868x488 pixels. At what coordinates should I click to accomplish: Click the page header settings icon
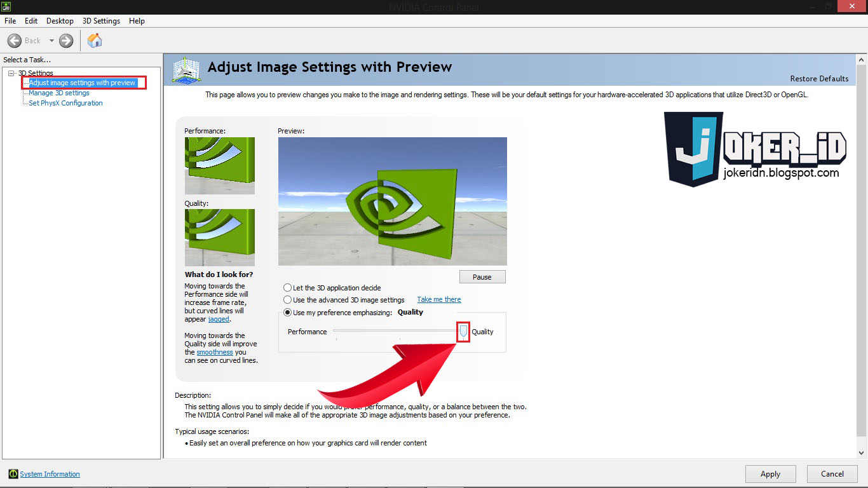187,69
